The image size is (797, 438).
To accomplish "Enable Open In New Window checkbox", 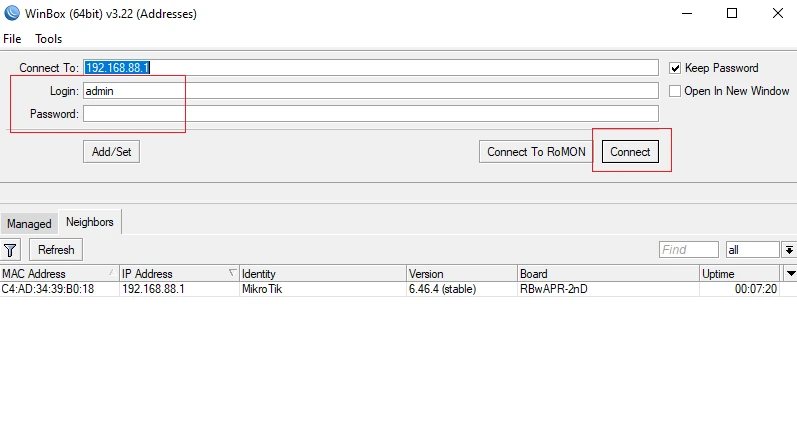I will point(675,91).
